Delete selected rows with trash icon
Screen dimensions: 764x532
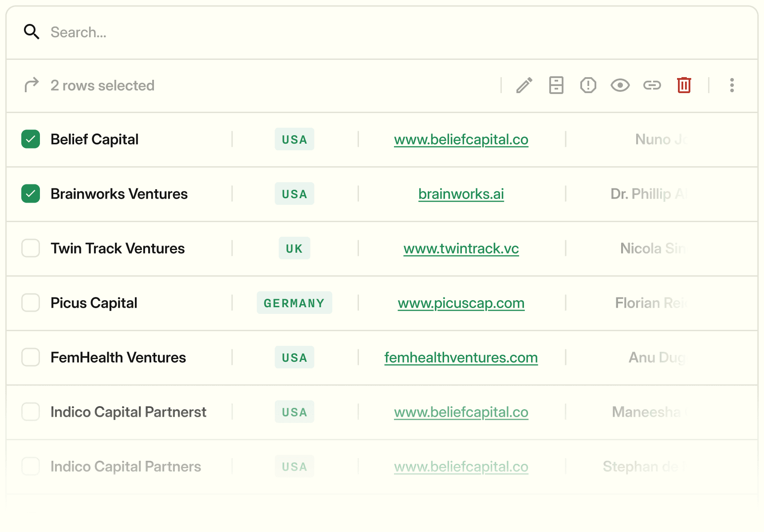pos(684,85)
